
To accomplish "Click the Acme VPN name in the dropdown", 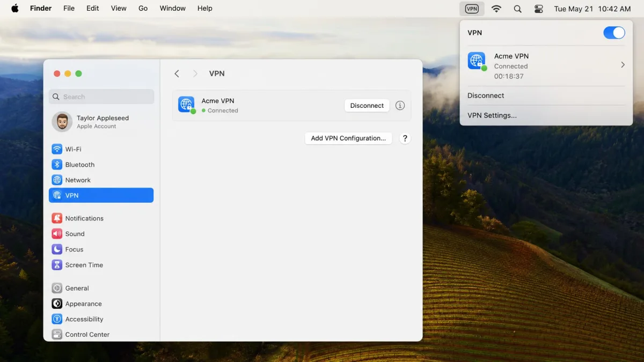I will (x=511, y=56).
